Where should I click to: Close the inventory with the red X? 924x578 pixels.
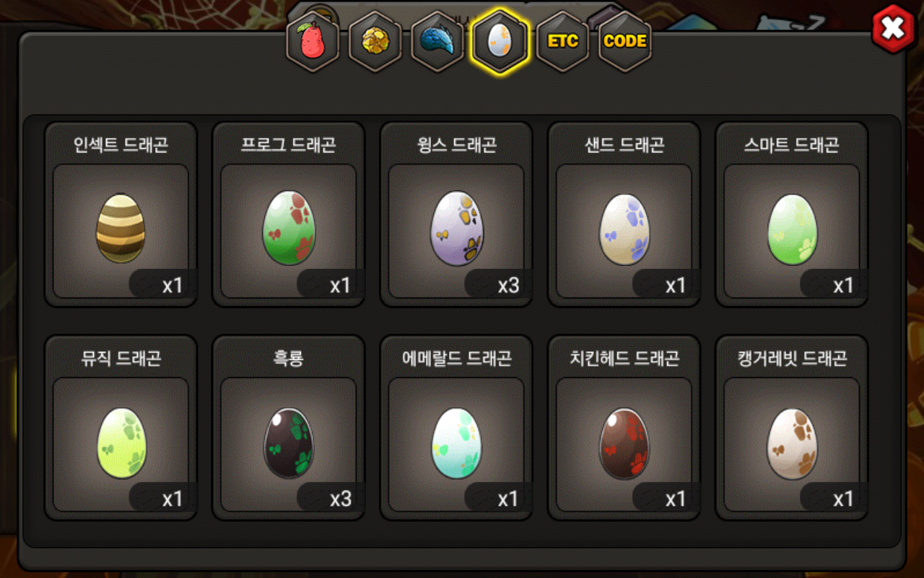coord(893,29)
